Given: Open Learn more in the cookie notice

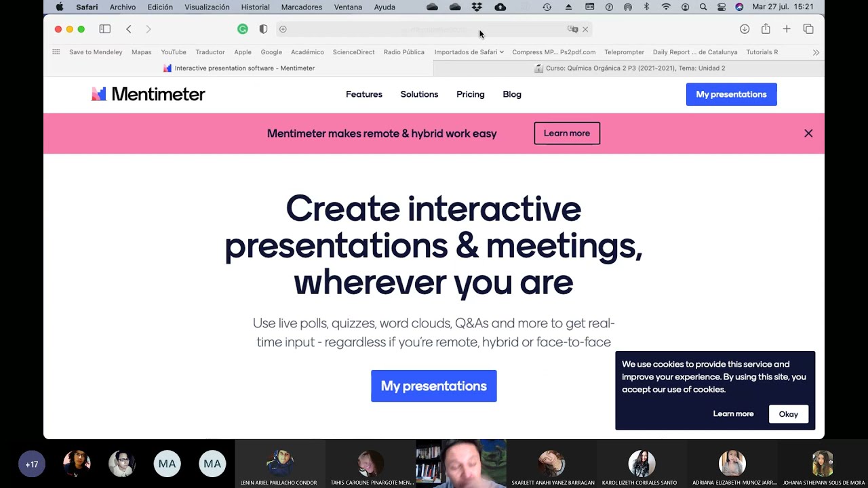Looking at the screenshot, I should (733, 414).
